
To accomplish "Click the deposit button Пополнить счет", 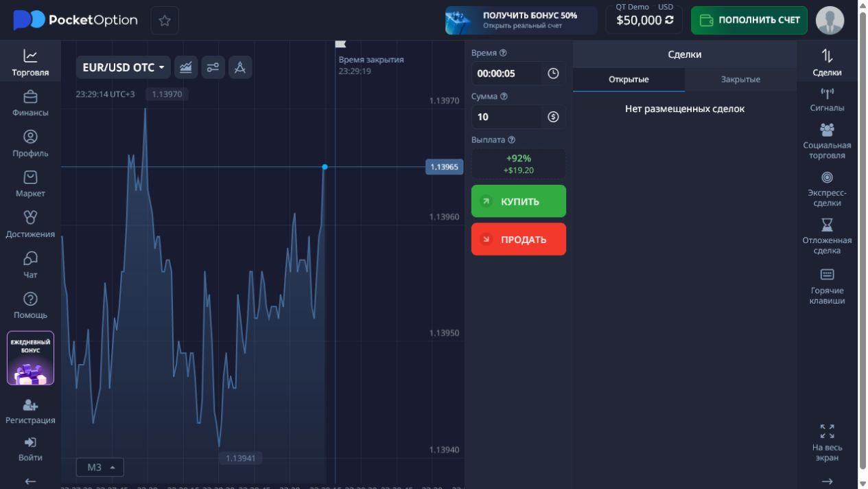I will pos(749,20).
